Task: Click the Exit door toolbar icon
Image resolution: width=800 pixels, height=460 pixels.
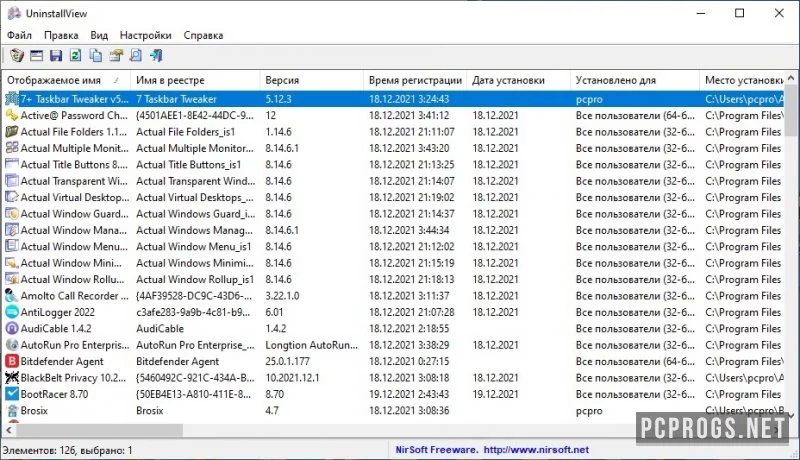Action: (x=156, y=55)
